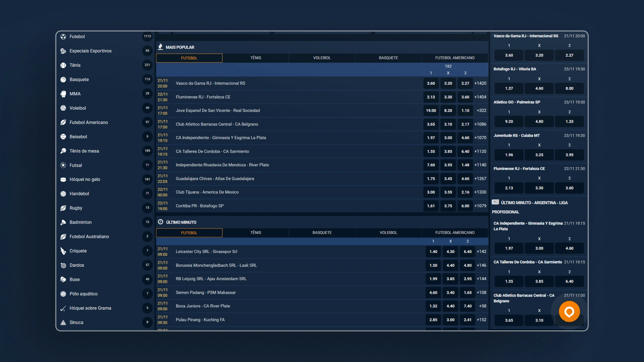644x362 pixels.
Task: Click the Futebol Americano icon
Action: pos(63,122)
